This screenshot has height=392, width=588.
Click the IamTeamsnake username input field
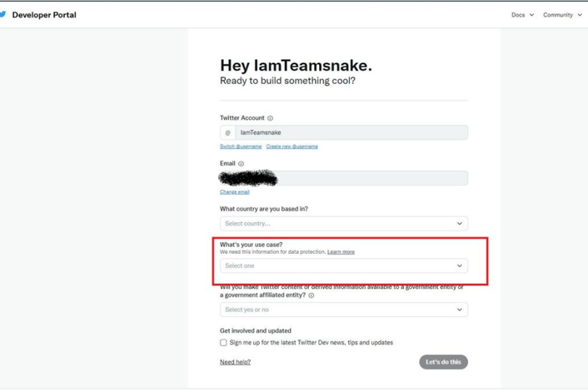point(351,132)
